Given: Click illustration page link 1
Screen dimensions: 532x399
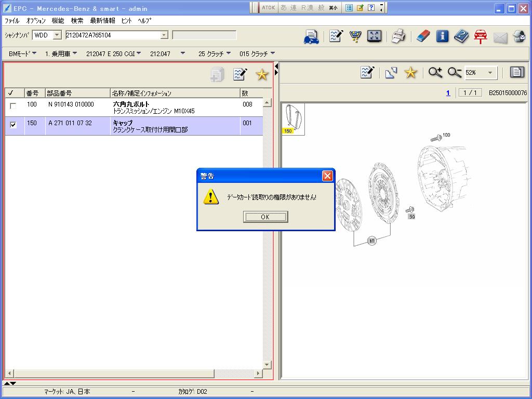Looking at the screenshot, I should [448, 92].
